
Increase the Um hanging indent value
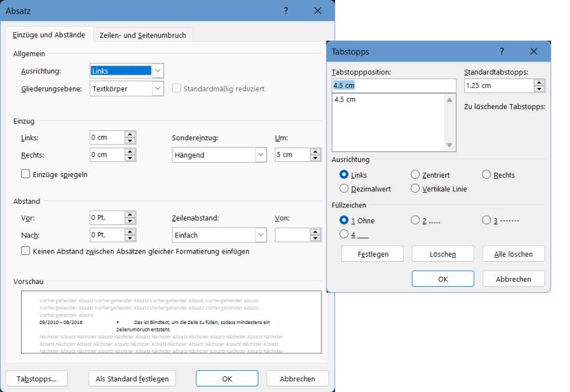[x=316, y=152]
